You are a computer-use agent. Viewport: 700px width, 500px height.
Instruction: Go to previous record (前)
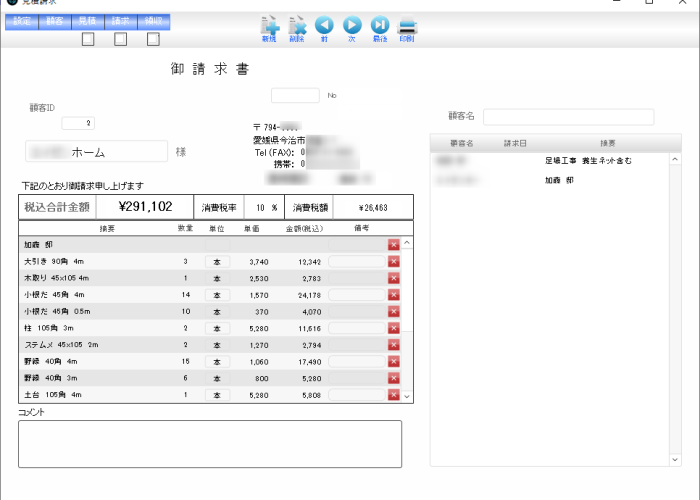[x=324, y=29]
